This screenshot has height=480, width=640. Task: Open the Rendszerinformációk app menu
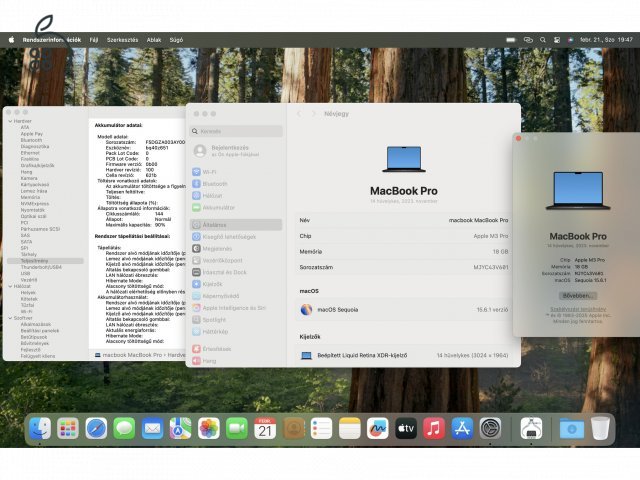coord(52,40)
